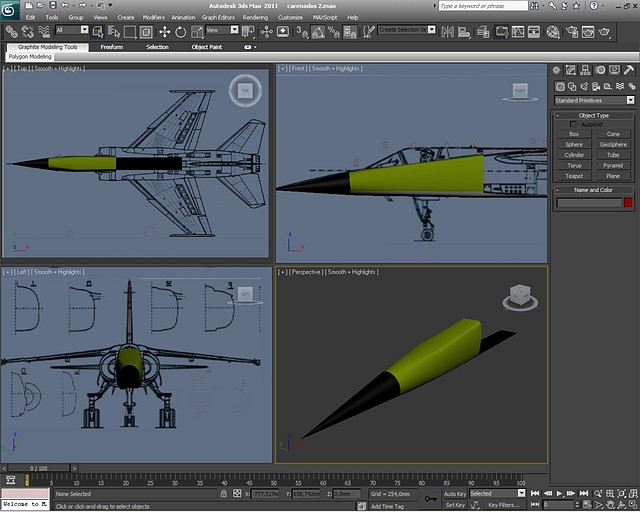
Task: Toggle the Auto Key button
Action: 455,494
